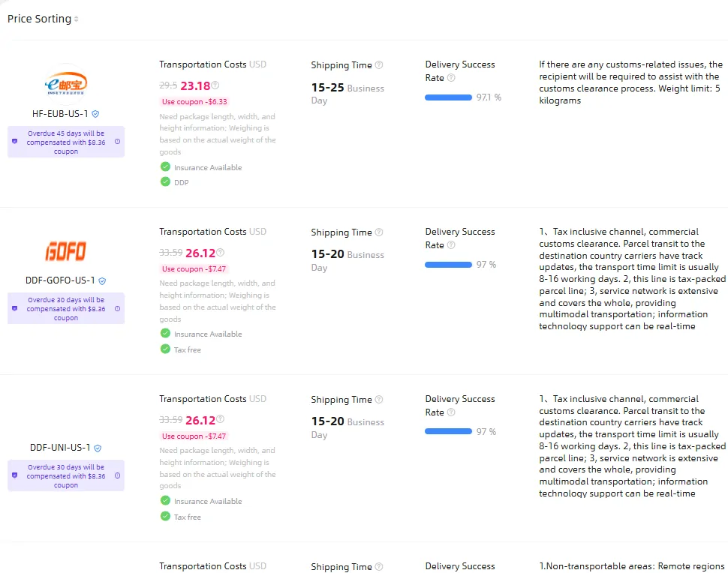Image resolution: width=728 pixels, height=573 pixels.
Task: Open info icon on DDF-UNI-US-1 overdue compensation badge
Action: 118,475
